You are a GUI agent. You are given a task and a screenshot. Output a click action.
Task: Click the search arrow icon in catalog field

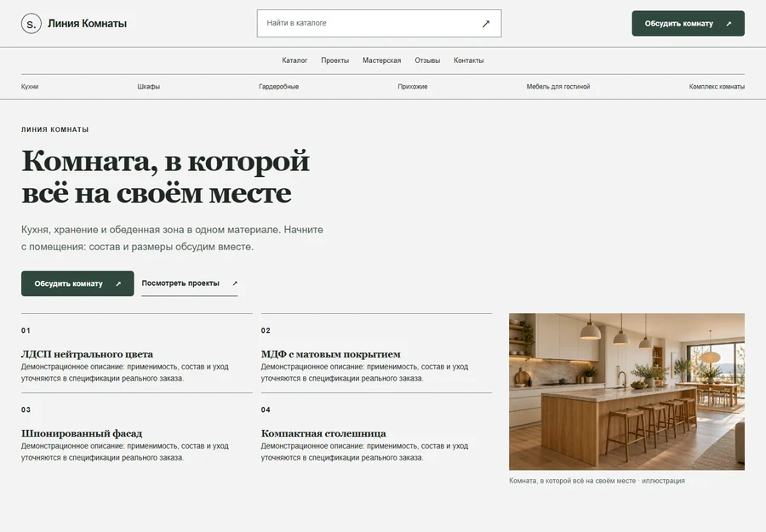(486, 24)
